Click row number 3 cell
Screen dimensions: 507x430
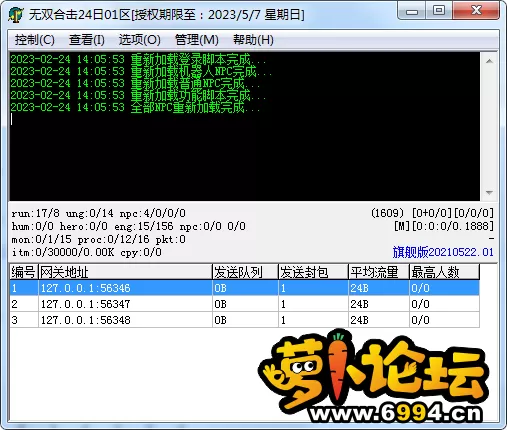tap(24, 320)
